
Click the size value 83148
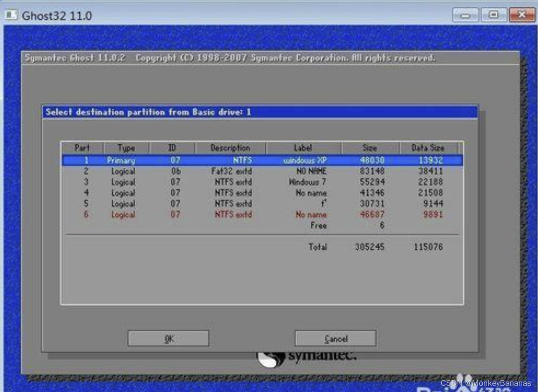pyautogui.click(x=372, y=171)
